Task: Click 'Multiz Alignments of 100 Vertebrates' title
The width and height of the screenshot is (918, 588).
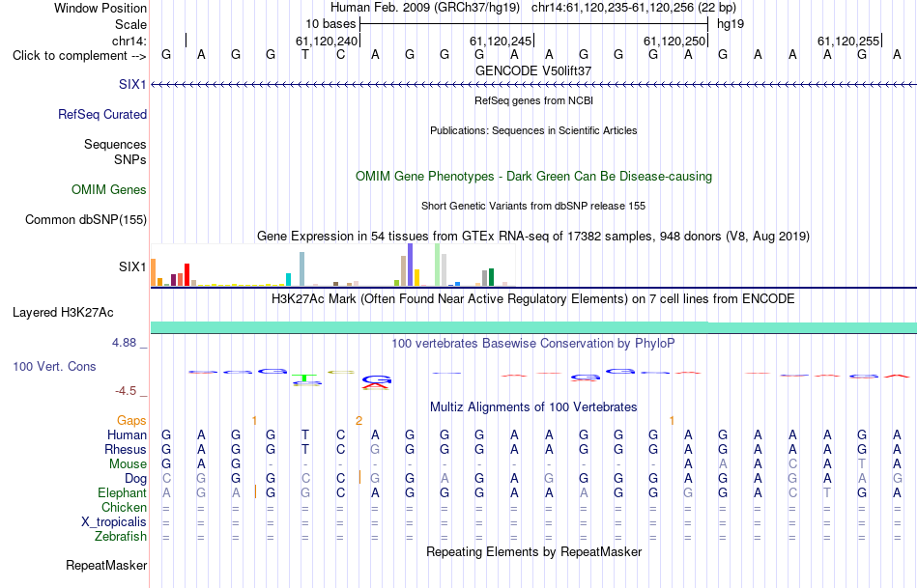Action: point(533,407)
